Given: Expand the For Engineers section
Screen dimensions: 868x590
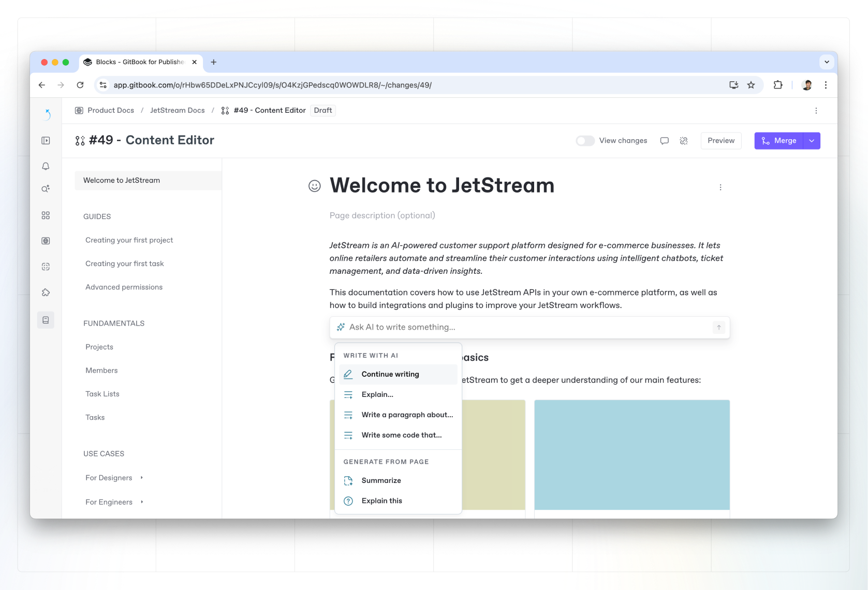Looking at the screenshot, I should [142, 502].
